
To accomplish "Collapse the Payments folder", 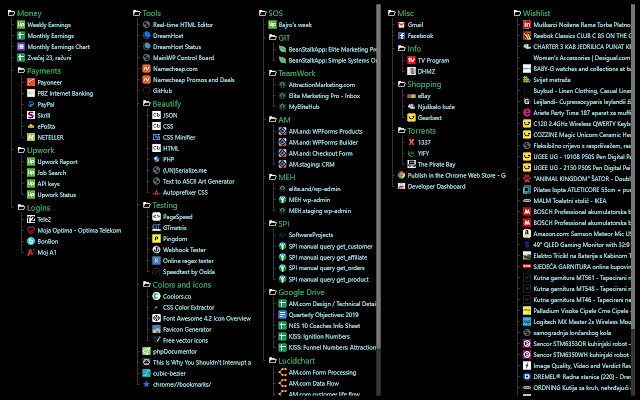I will point(21,71).
